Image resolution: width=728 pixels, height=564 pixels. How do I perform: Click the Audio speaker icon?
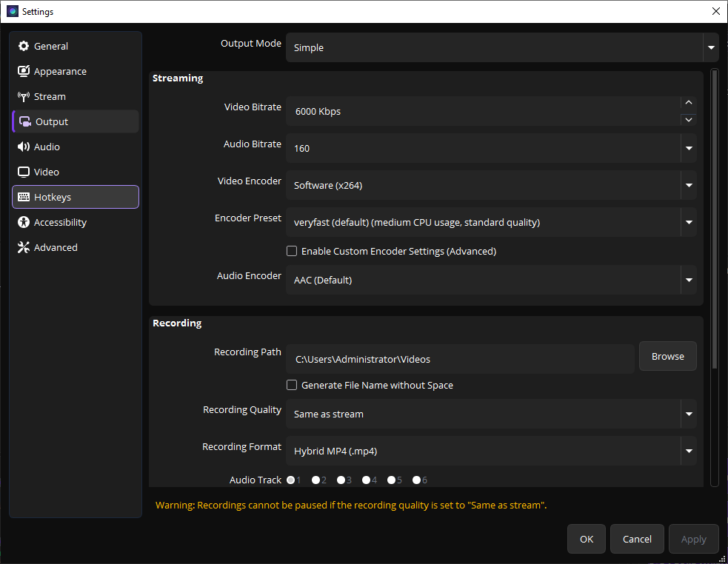coord(23,147)
